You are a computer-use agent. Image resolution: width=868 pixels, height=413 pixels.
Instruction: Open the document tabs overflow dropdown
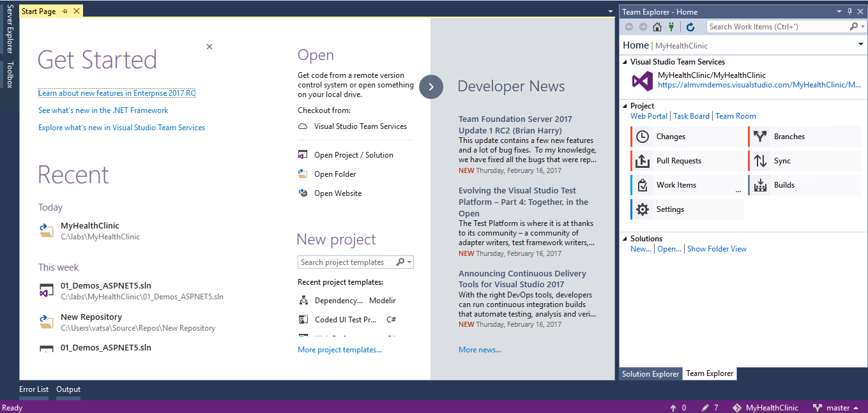pos(611,11)
